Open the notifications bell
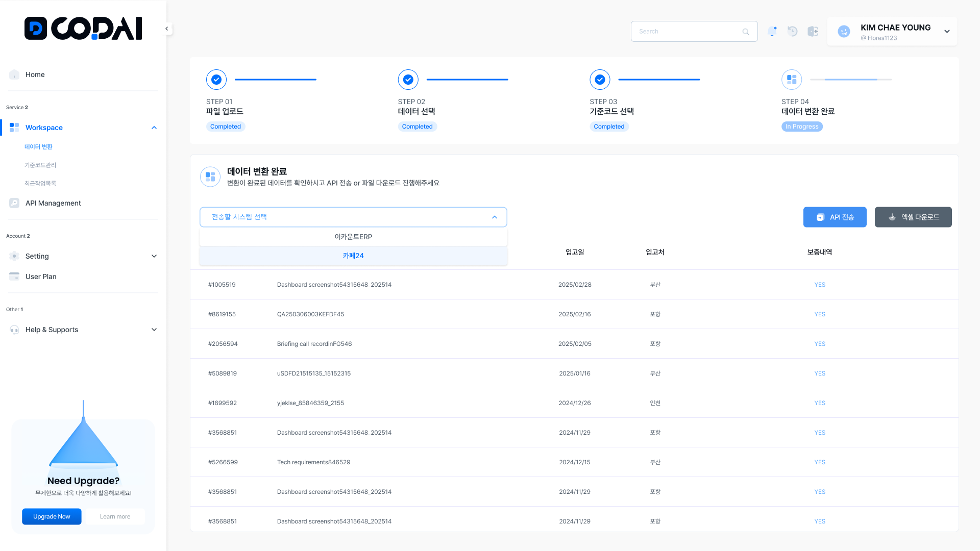 click(x=772, y=32)
